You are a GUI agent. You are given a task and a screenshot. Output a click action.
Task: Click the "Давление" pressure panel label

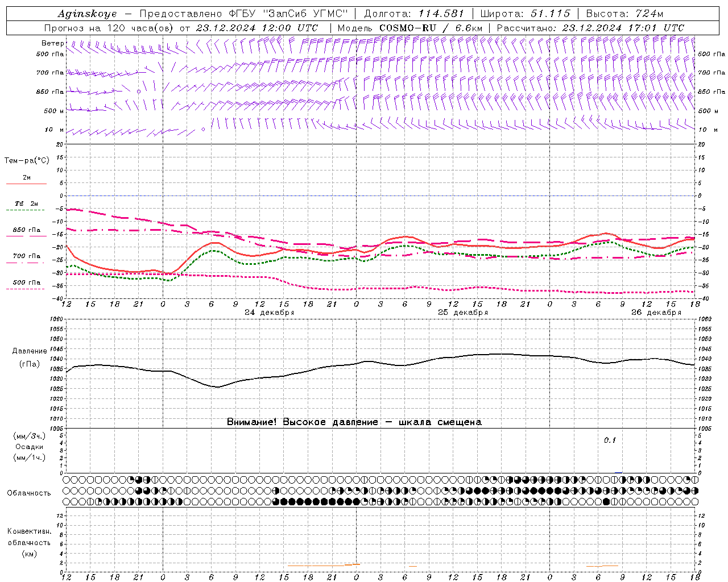30,351
